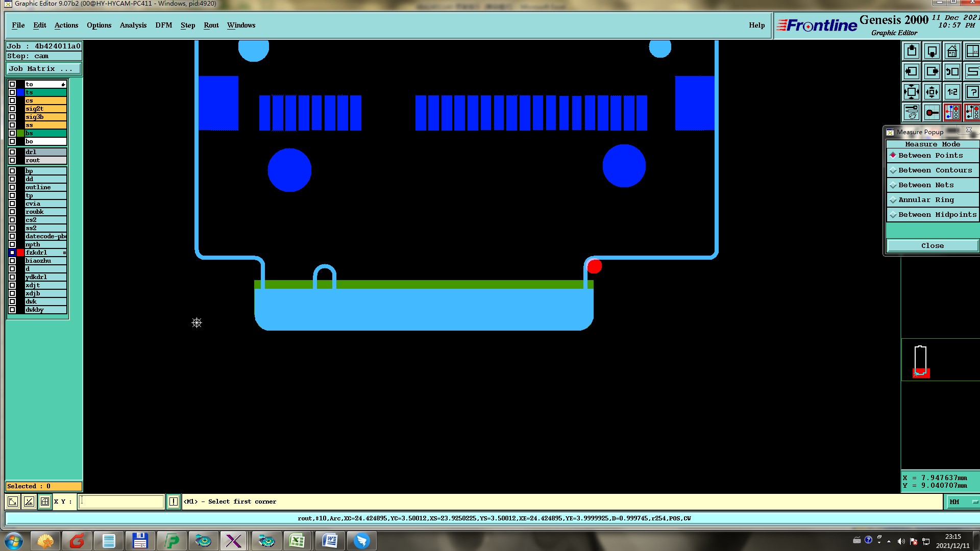980x551 pixels.
Task: Click the 1:2 zoom scale icon
Action: point(952,92)
